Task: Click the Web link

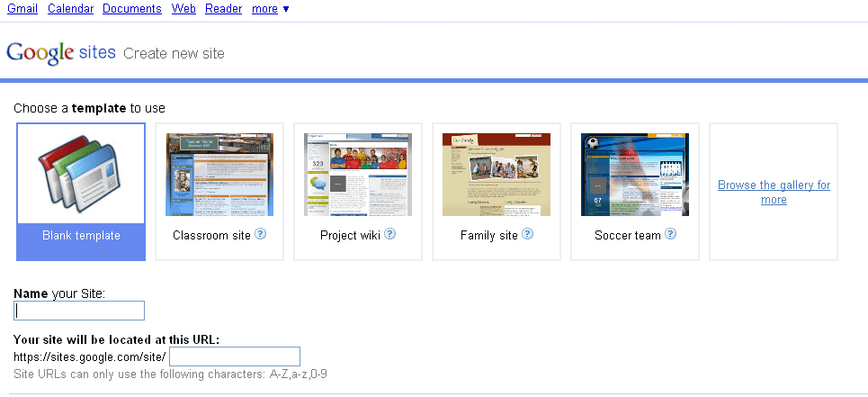Action: coord(183,9)
